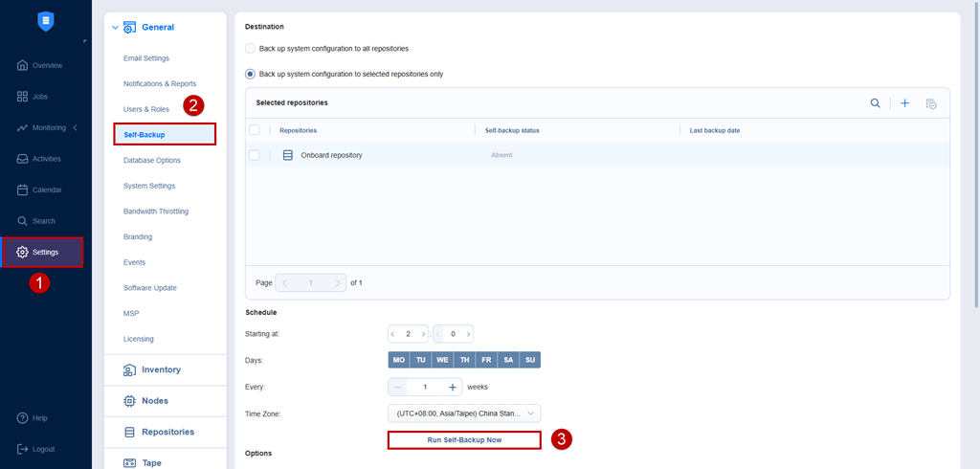Select back up to all repositories

250,48
